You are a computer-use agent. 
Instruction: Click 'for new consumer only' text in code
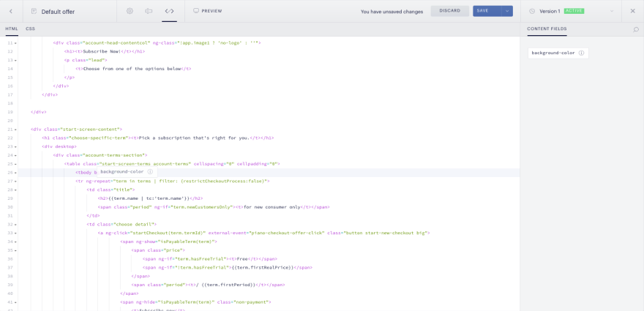pyautogui.click(x=272, y=207)
